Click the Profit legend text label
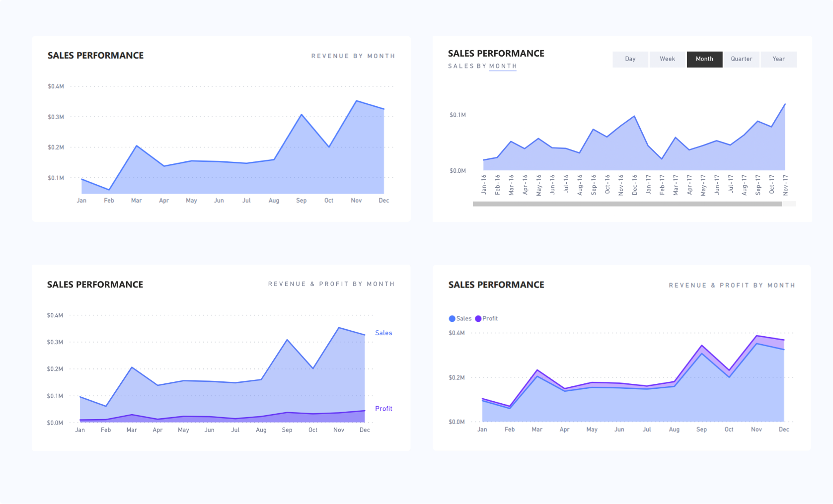The width and height of the screenshot is (833, 504). 490,319
